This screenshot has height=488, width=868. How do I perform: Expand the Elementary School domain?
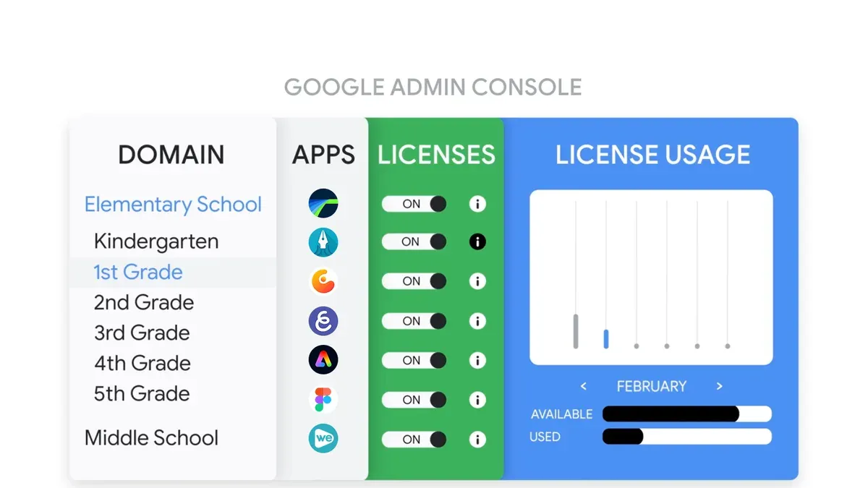[x=173, y=205]
